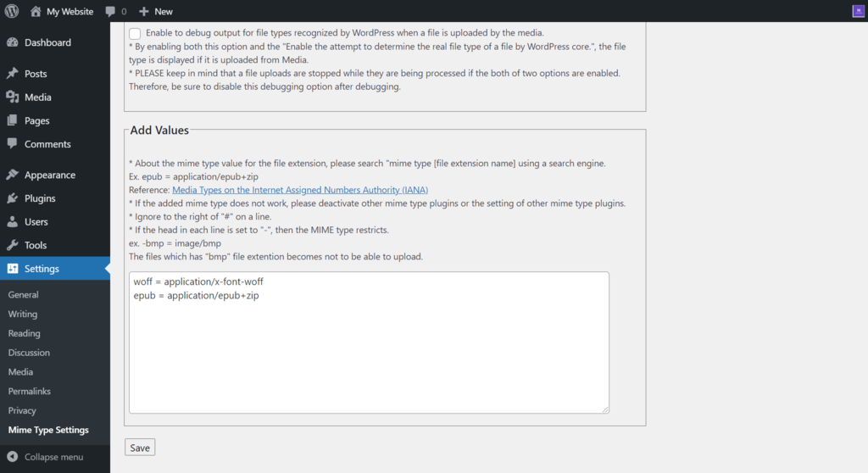
Task: Click the purple icon in top-right corner
Action: coord(858,11)
